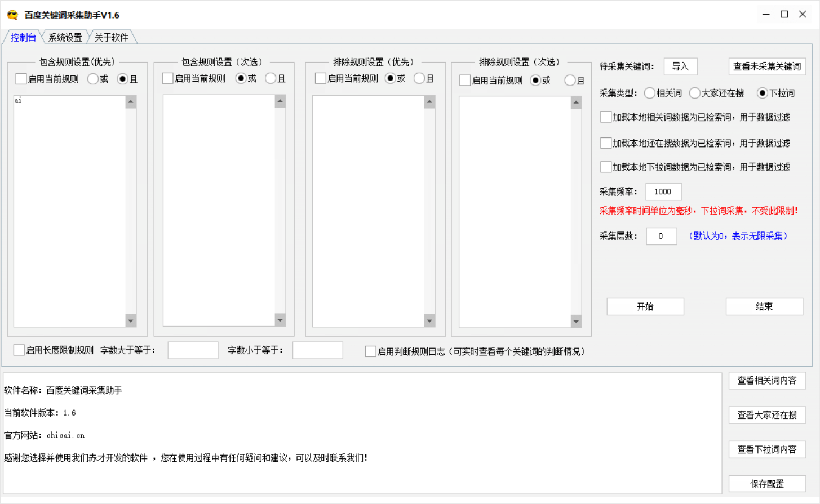Click the 导入 button for keywords
This screenshot has width=820, height=504.
(x=680, y=66)
